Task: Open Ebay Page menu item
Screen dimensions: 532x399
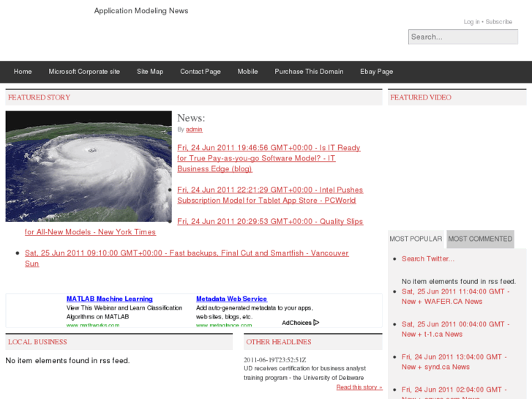Action: point(377,72)
